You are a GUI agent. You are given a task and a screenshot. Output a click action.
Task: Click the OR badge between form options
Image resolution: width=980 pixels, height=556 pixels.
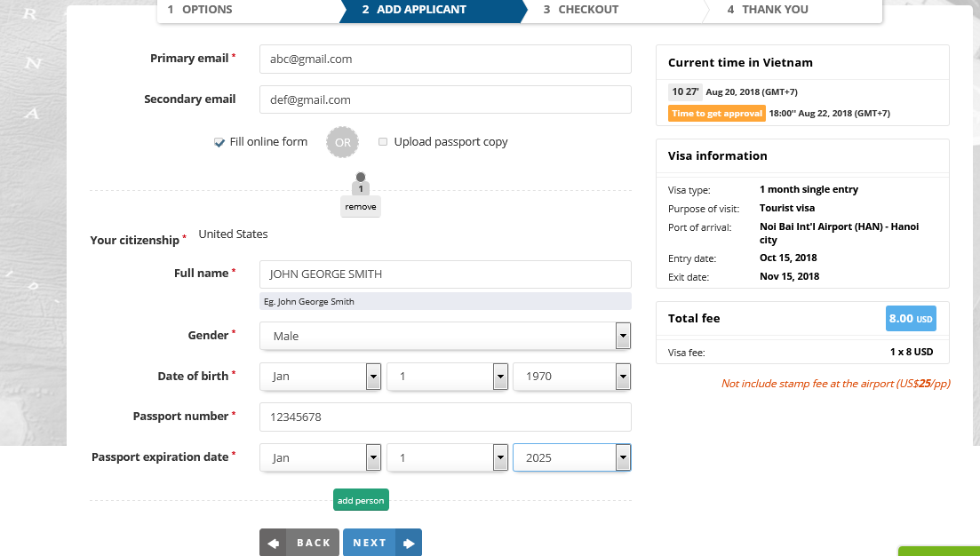(x=343, y=142)
